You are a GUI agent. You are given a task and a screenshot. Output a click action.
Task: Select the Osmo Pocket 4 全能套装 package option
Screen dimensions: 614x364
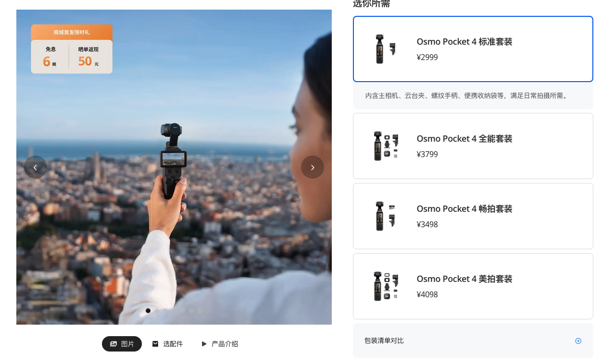click(473, 146)
